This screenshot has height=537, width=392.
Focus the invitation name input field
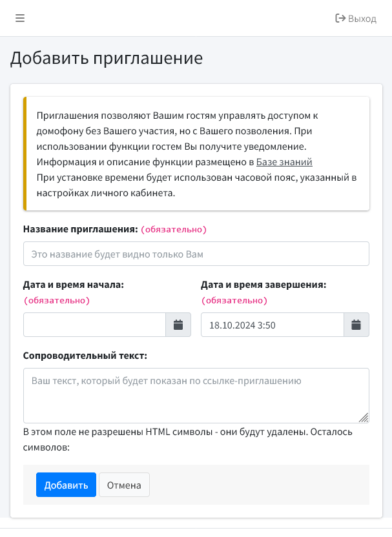[x=196, y=253]
